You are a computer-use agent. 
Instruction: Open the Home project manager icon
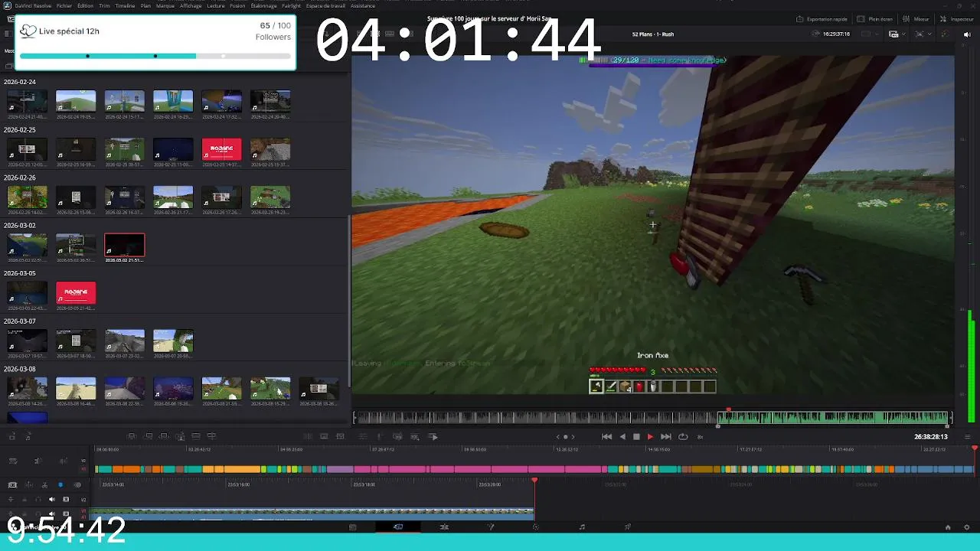[x=948, y=527]
